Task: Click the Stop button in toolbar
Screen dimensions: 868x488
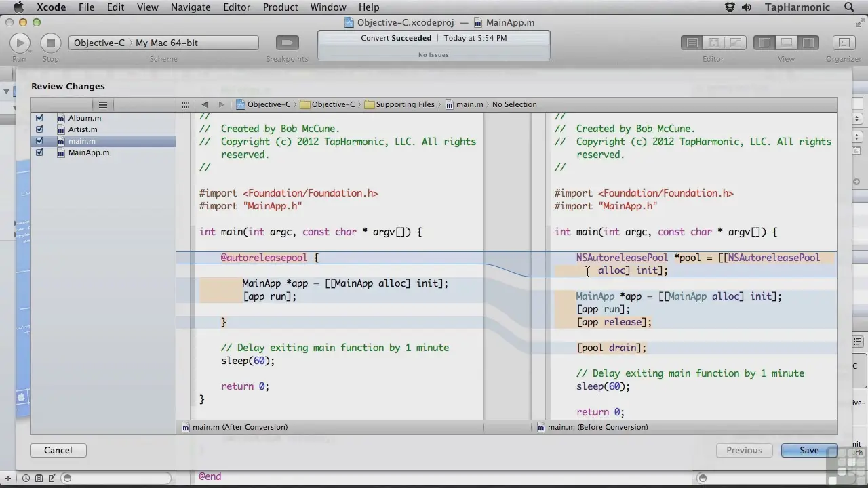Action: (x=50, y=43)
